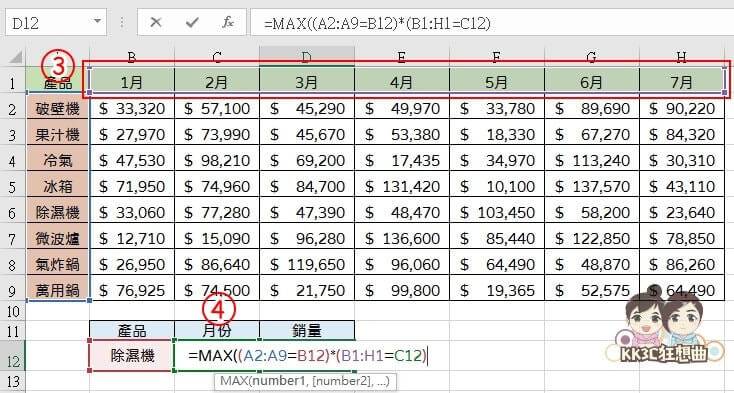Screen dimensions: 734x393
Task: Open the Name Box dropdown arrow
Action: [97, 22]
